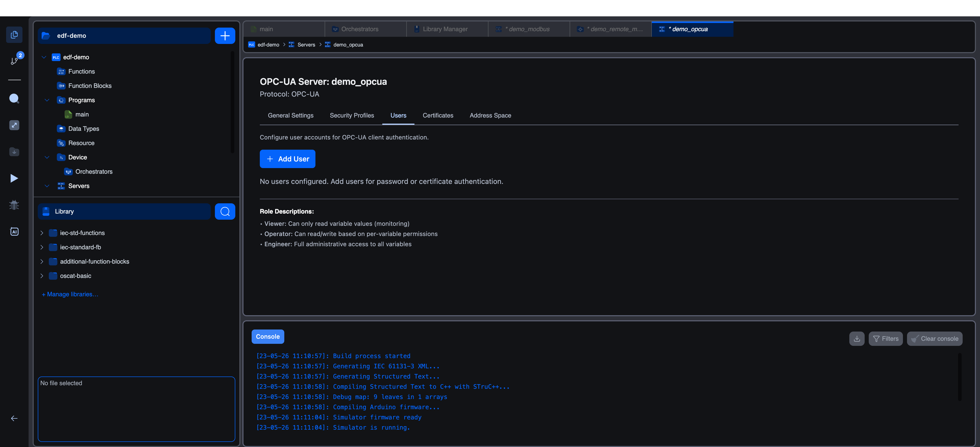Click the download folder sidebar icon
This screenshot has height=447, width=980.
pos(14,151)
